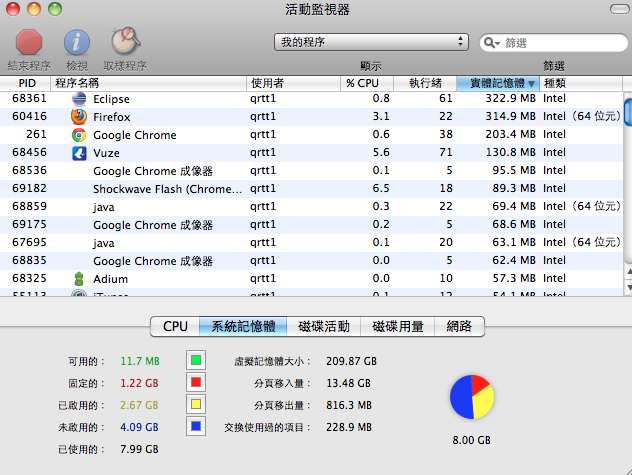This screenshot has height=475, width=632.
Task: Sort by 種類 column header
Action: click(x=580, y=83)
